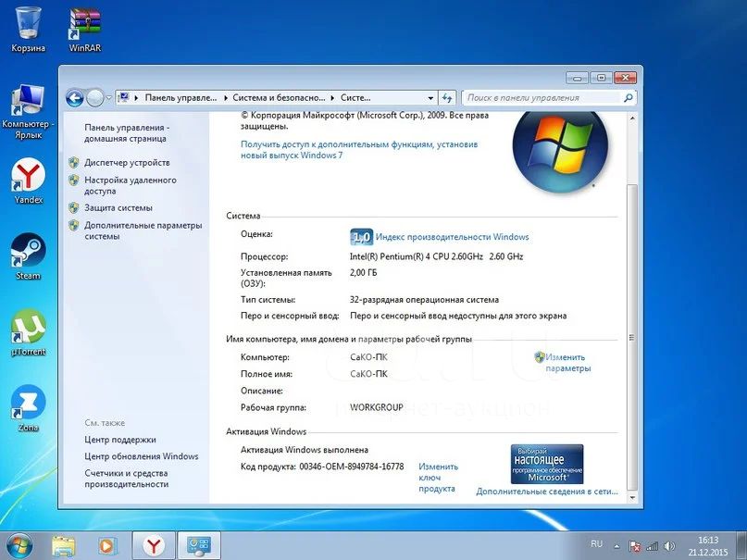
Task: Open Счетчики и средства производительности
Action: [126, 479]
